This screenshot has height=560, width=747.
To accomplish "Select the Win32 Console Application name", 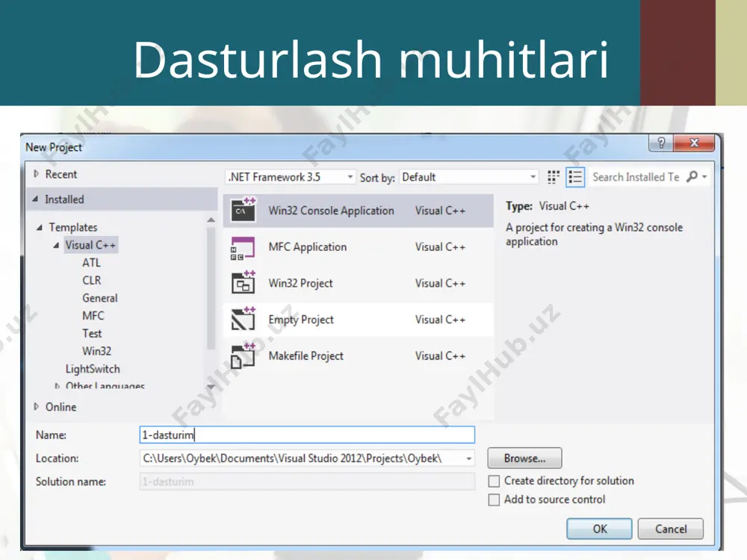I will [331, 211].
